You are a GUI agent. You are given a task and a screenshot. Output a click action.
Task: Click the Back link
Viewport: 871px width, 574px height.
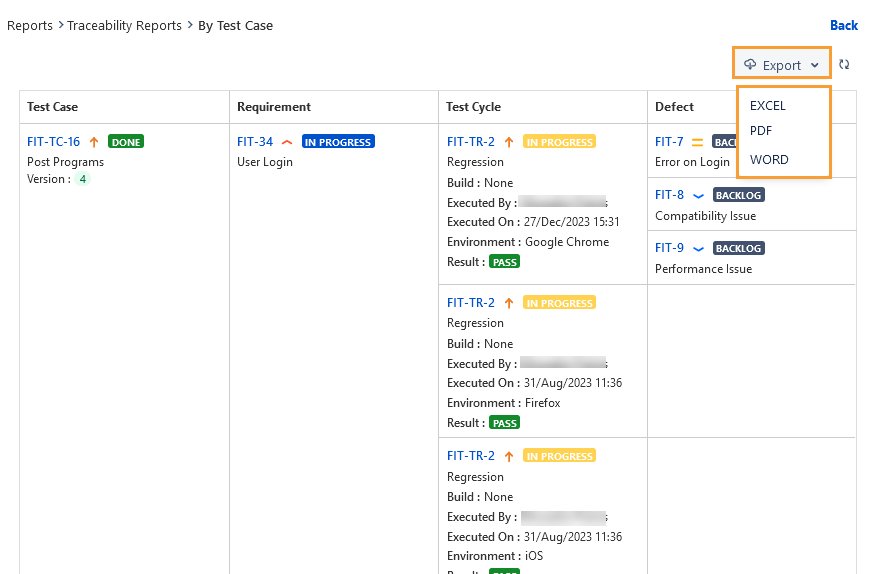click(843, 25)
